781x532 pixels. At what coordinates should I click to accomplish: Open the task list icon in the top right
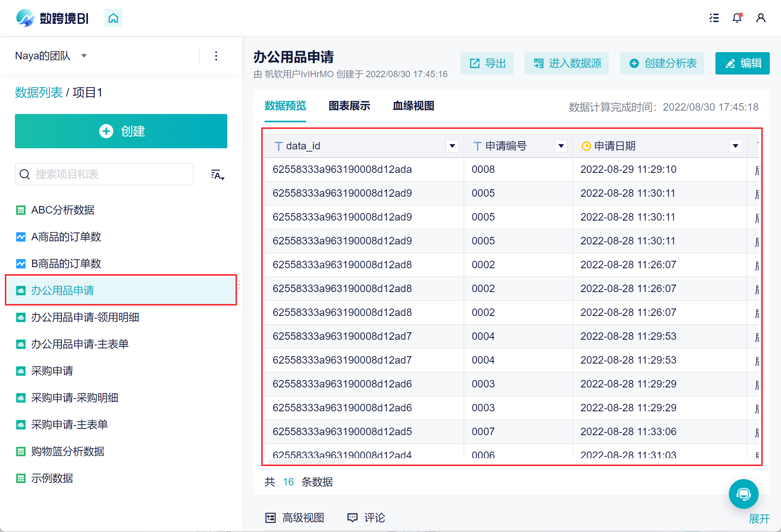pos(714,18)
